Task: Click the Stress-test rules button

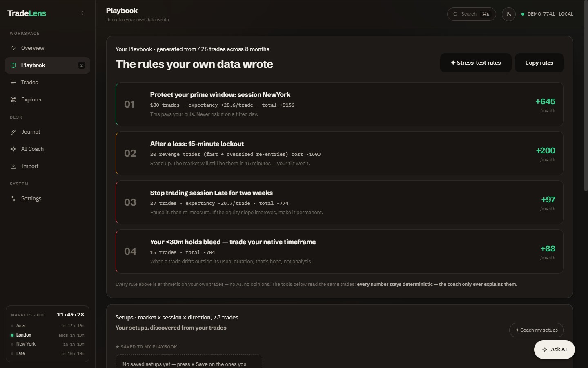Action: 476,63
